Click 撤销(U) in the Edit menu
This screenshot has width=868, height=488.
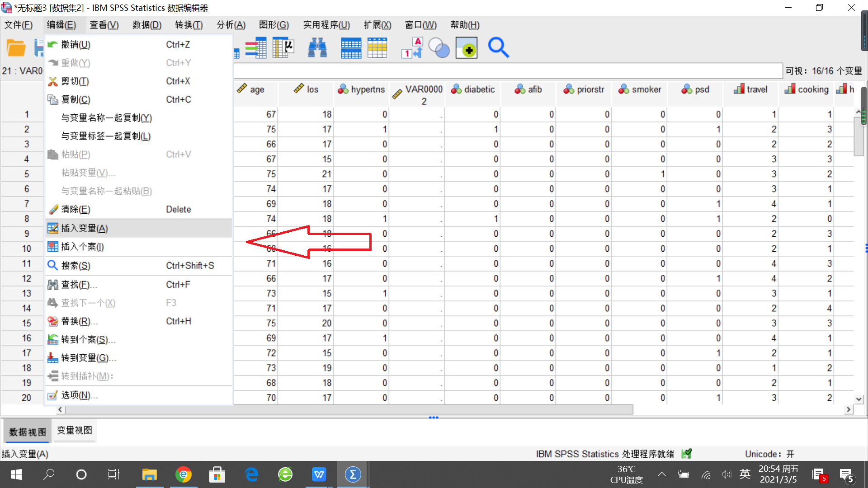click(x=76, y=44)
